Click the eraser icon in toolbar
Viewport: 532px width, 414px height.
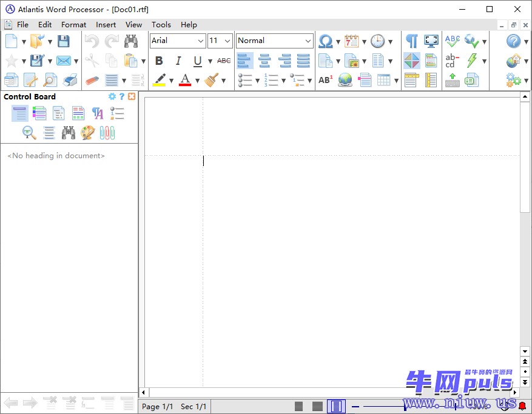[92, 81]
